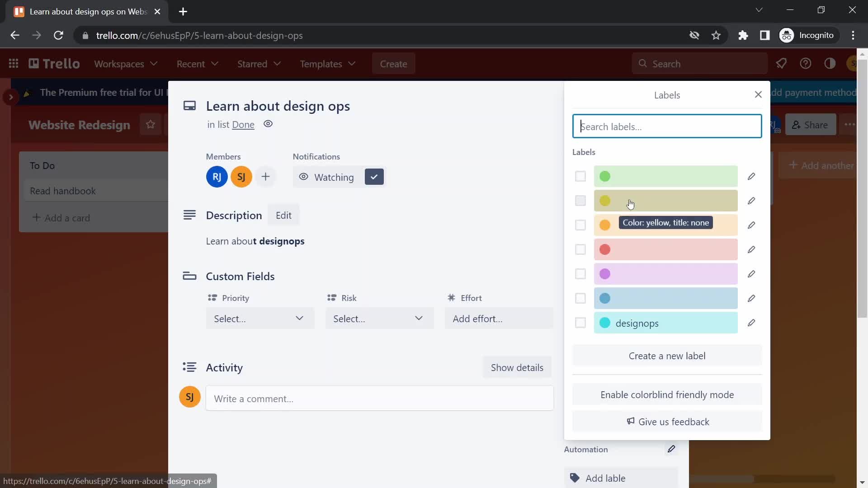This screenshot has height=488, width=868.
Task: Expand the Risk custom field dropdown
Action: click(x=378, y=318)
